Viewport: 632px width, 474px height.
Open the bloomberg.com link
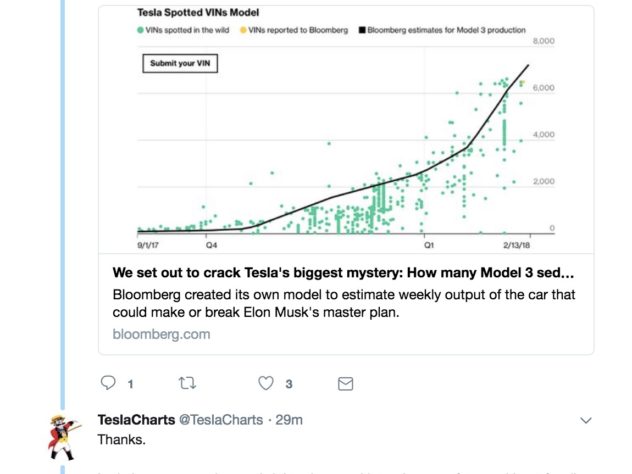[161, 334]
